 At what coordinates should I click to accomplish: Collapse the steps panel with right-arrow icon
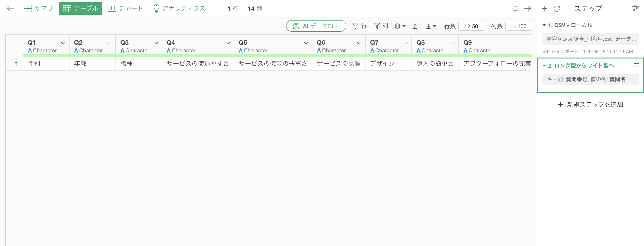click(528, 8)
